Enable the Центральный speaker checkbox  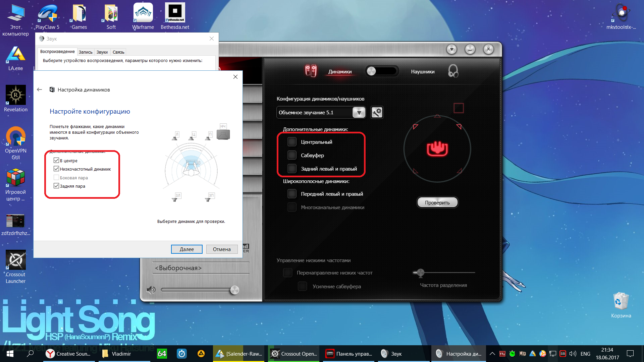pos(292,142)
